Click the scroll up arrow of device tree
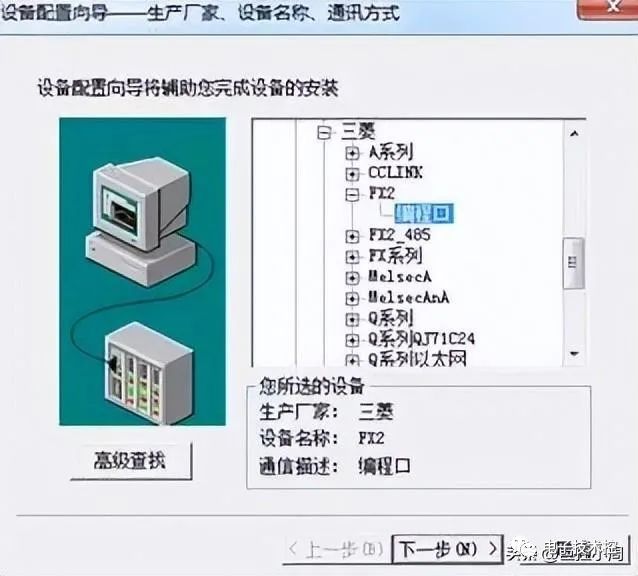Screen dimensions: 638x576 [574, 133]
